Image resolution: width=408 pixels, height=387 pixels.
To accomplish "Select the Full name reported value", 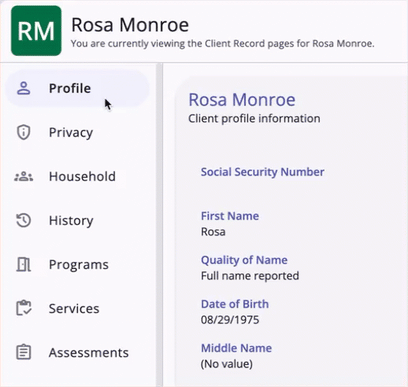I will [x=250, y=276].
